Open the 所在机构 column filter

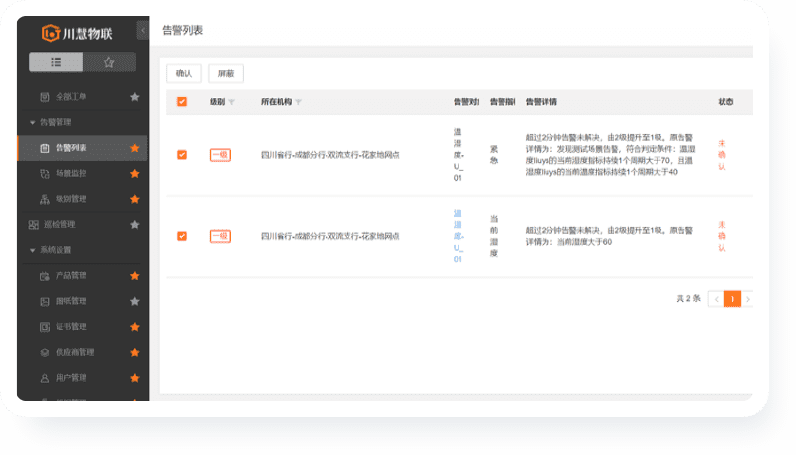point(298,102)
